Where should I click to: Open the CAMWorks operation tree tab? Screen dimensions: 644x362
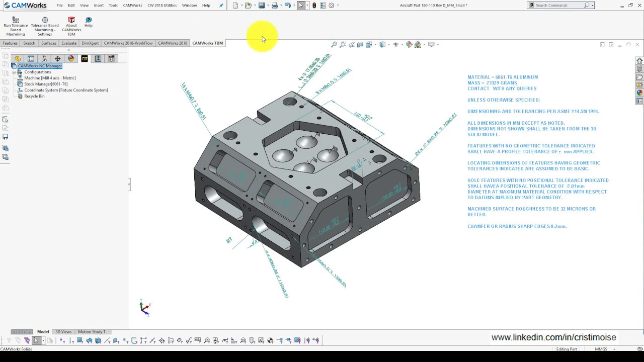pyautogui.click(x=98, y=59)
